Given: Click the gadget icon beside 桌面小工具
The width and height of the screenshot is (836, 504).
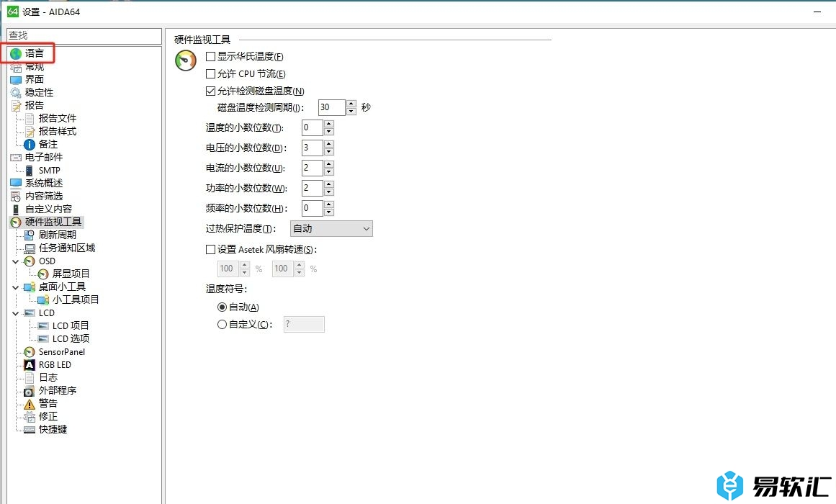Looking at the screenshot, I should click(30, 287).
